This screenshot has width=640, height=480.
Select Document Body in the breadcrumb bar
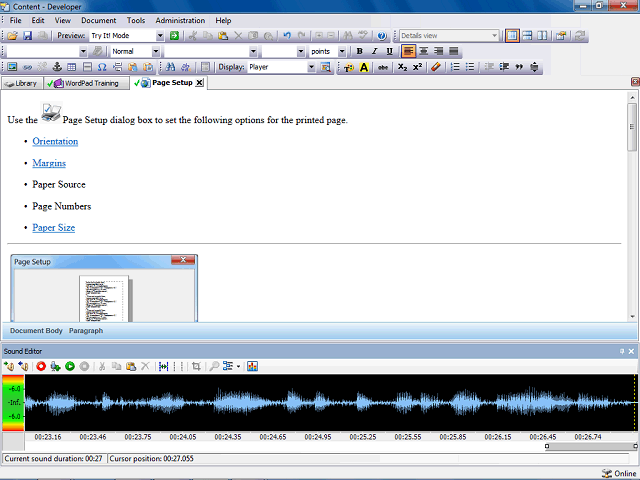coord(36,331)
